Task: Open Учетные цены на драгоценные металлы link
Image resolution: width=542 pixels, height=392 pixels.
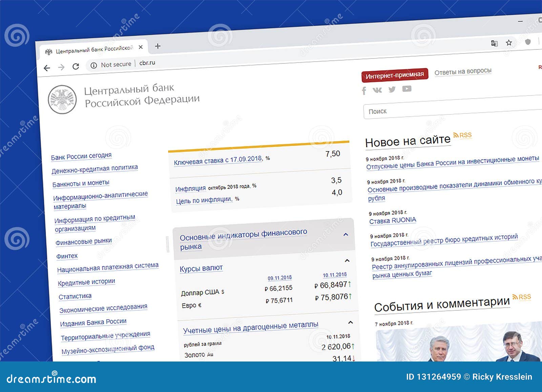Action: pos(251,327)
